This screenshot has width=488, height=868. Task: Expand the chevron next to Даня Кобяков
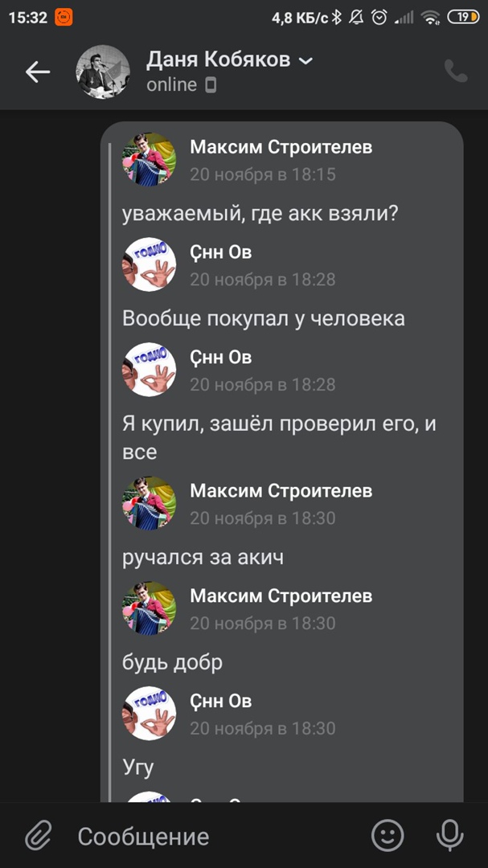click(x=306, y=60)
